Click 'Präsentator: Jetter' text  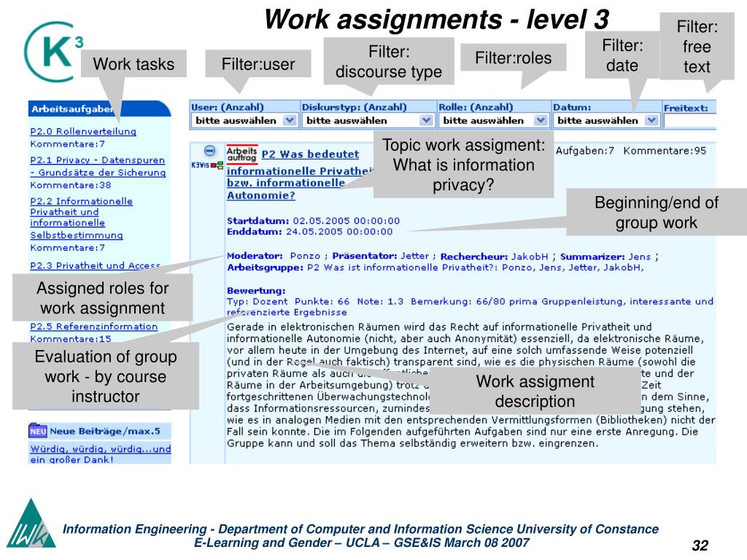380,256
